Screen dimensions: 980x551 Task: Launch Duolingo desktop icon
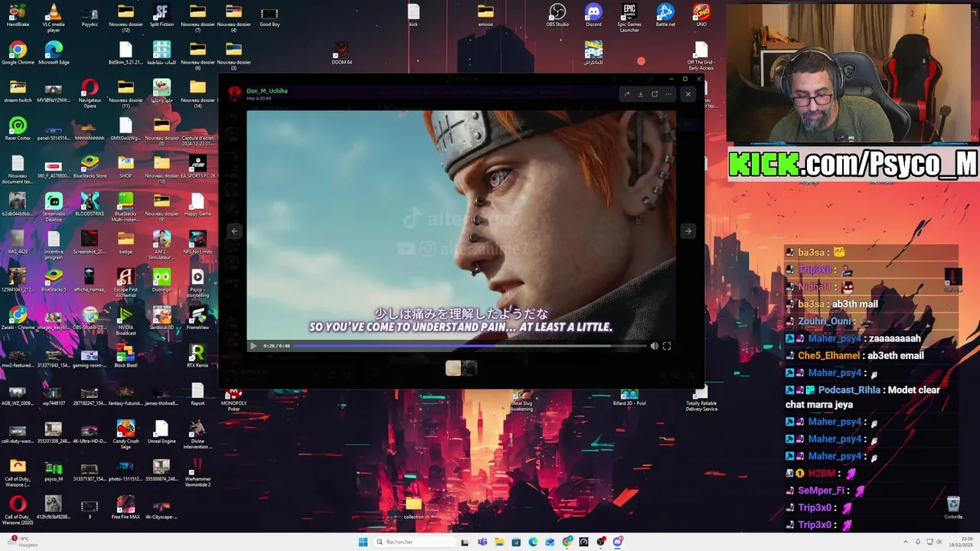[x=162, y=280]
